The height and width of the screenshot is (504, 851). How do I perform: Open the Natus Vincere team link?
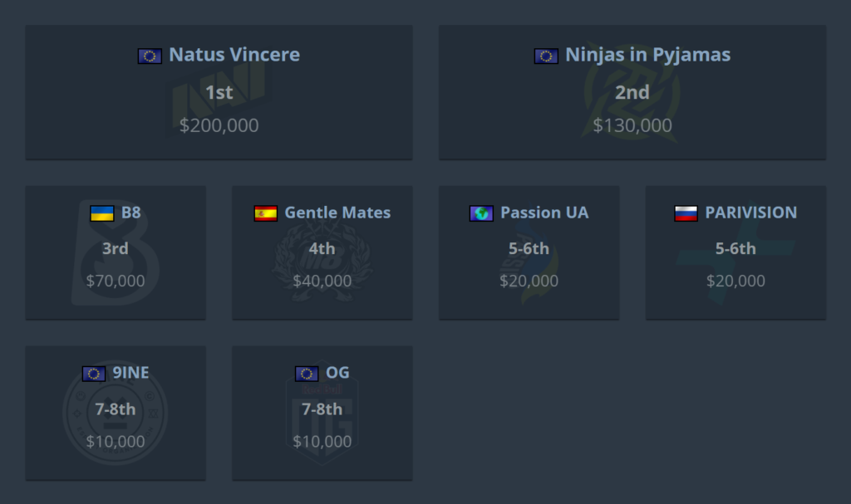point(234,55)
